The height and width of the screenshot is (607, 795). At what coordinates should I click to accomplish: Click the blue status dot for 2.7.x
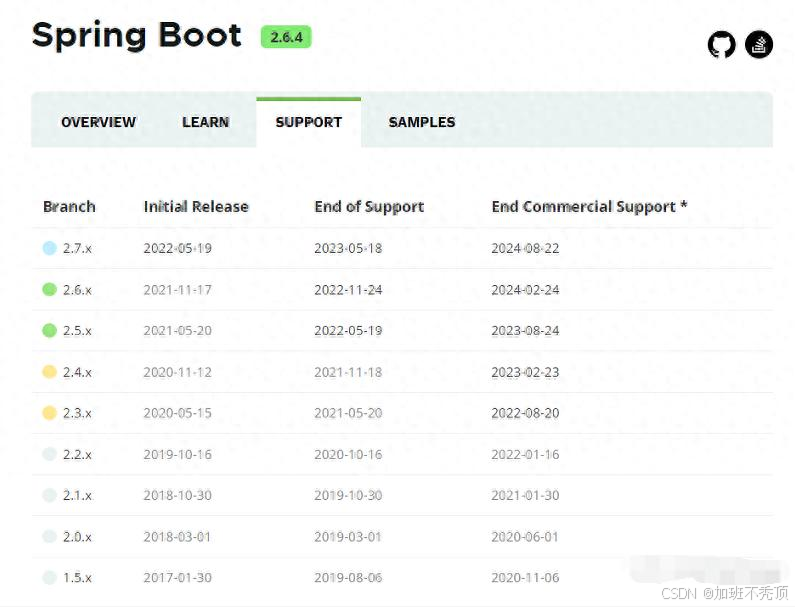[49, 248]
